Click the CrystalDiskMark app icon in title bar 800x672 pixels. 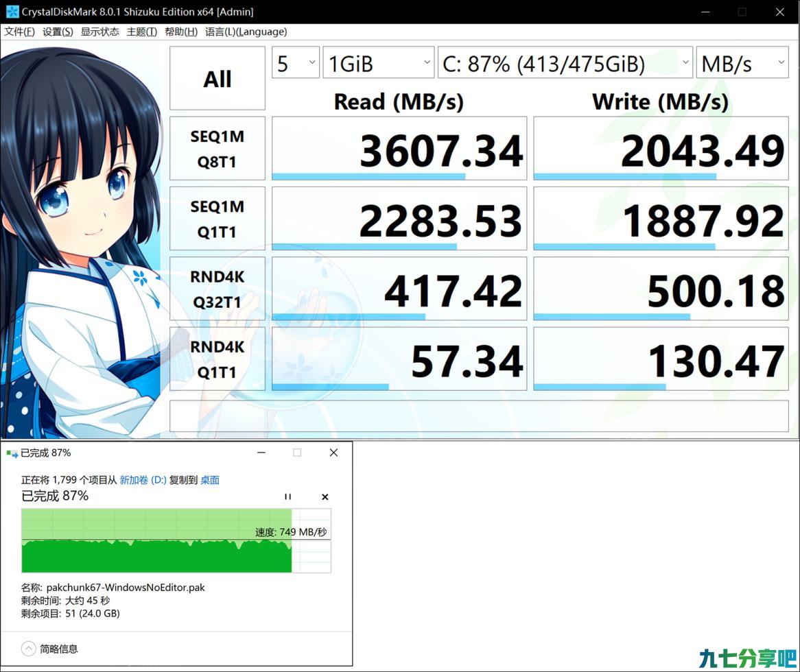pyautogui.click(x=12, y=11)
